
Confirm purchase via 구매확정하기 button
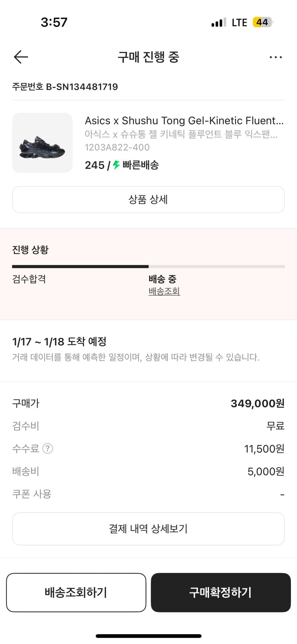point(221,592)
